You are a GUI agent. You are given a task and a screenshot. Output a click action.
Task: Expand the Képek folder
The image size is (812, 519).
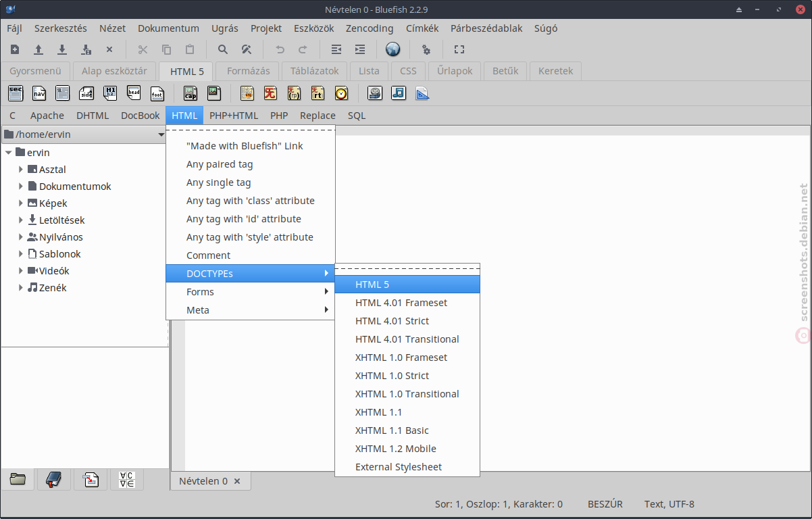pyautogui.click(x=21, y=203)
